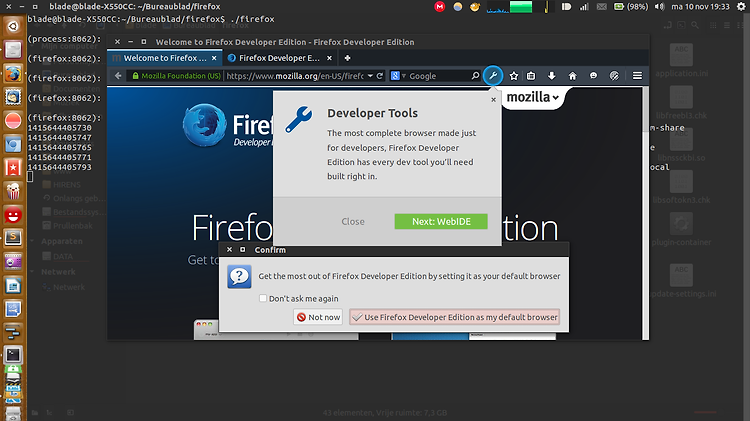This screenshot has height=421, width=750.
Task: Open LibreOffice Writer launcher icon
Action: 13,286
